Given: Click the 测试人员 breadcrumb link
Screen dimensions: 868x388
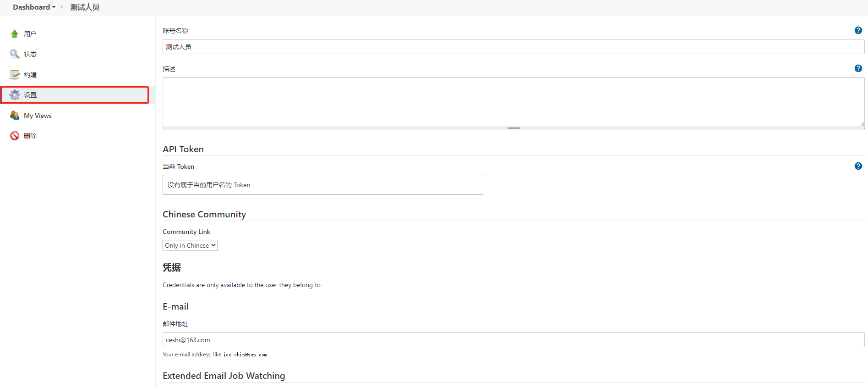Looking at the screenshot, I should (85, 7).
